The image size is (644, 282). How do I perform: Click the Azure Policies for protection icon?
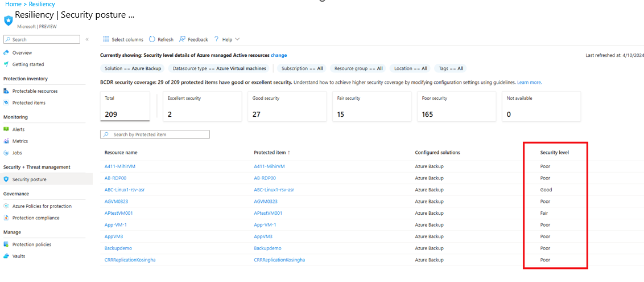pos(6,206)
